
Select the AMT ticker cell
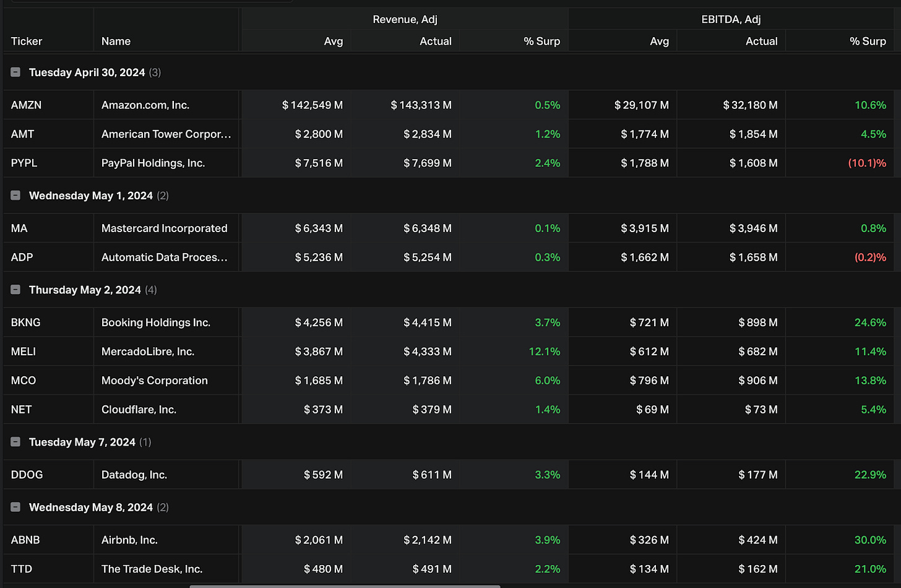coord(48,134)
